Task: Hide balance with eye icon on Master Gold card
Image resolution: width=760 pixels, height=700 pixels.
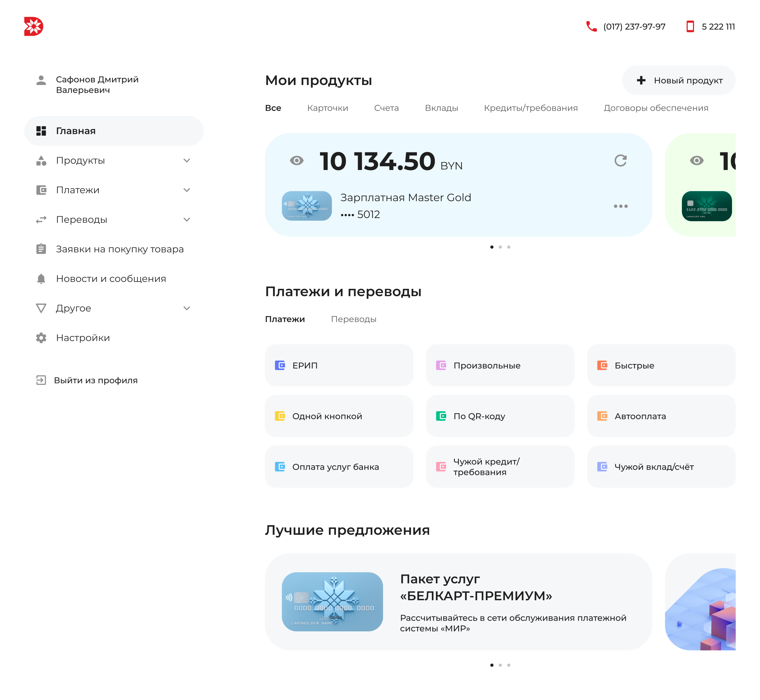Action: point(297,161)
